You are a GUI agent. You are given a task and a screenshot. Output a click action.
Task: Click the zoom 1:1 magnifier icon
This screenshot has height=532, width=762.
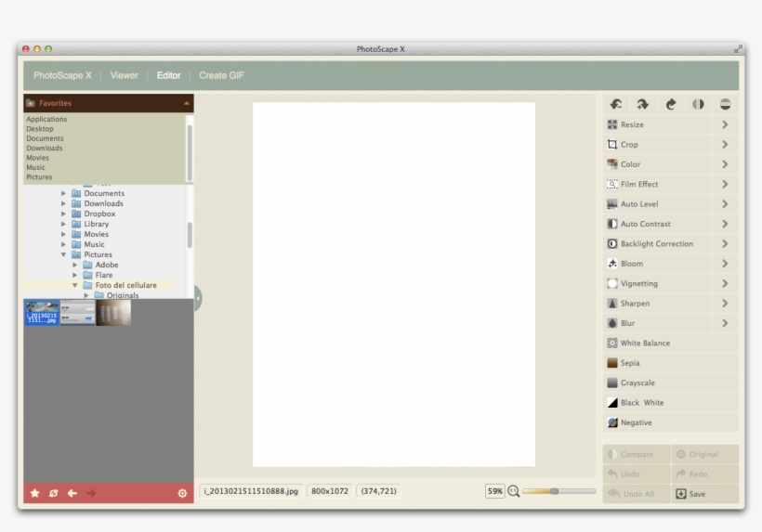tap(514, 491)
